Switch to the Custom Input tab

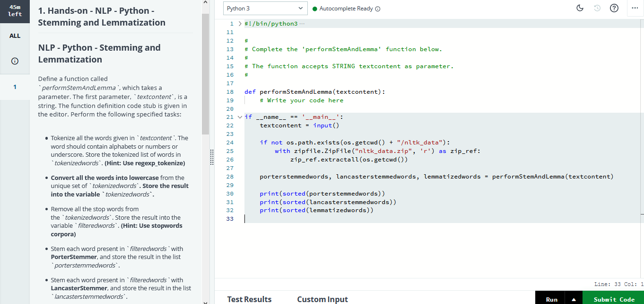click(322, 299)
